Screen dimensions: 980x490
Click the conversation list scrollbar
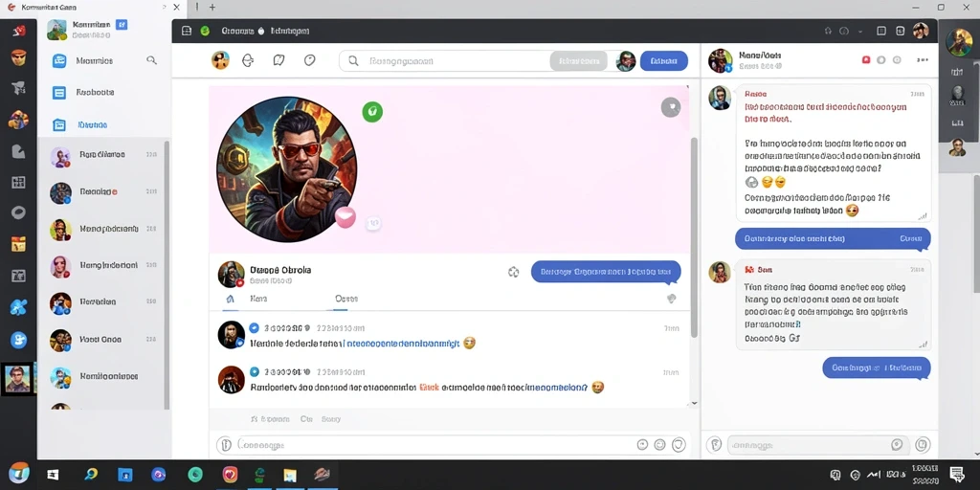pos(167,275)
